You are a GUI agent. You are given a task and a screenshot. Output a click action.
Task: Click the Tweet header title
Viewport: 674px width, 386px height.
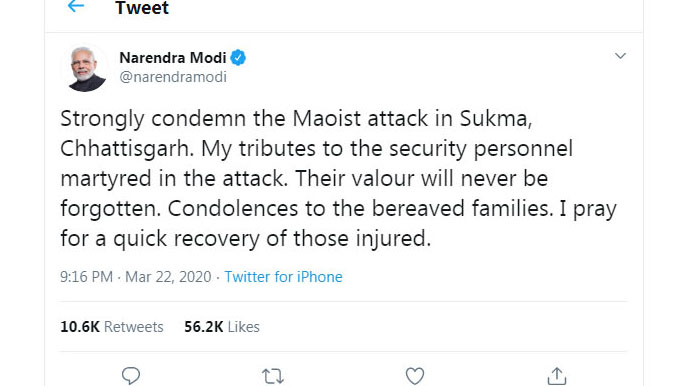142,8
